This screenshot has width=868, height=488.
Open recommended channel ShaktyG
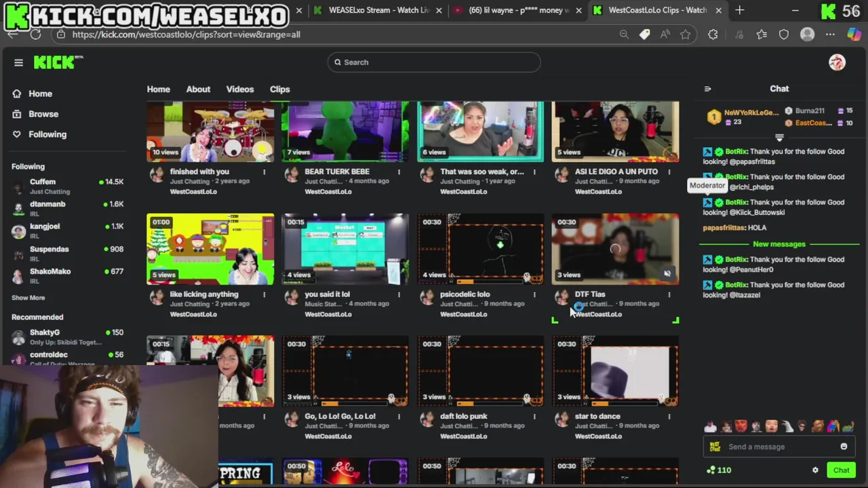coord(67,337)
